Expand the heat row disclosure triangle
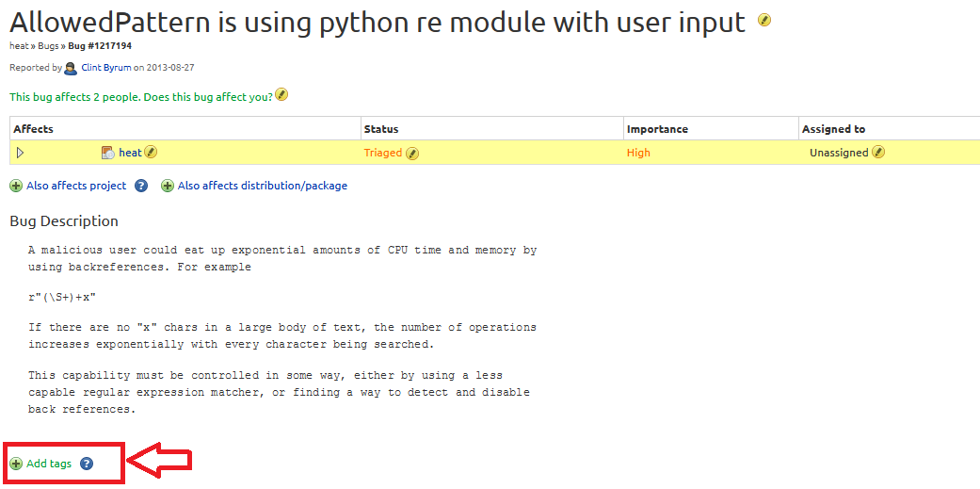980x489 pixels. 20,153
